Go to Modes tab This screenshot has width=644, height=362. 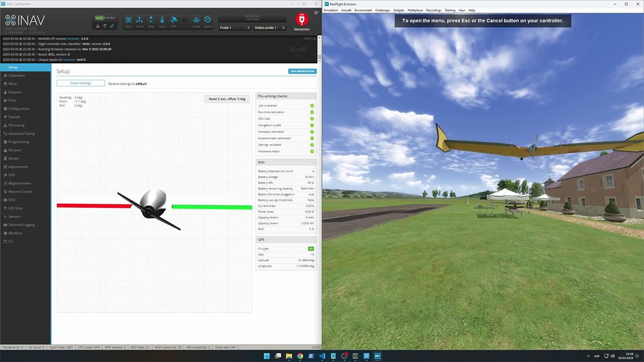(x=25, y=159)
